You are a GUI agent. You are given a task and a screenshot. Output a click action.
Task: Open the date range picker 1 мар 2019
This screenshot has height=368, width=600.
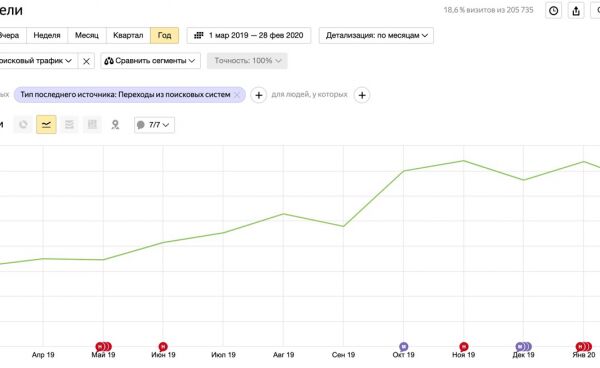[x=249, y=35]
